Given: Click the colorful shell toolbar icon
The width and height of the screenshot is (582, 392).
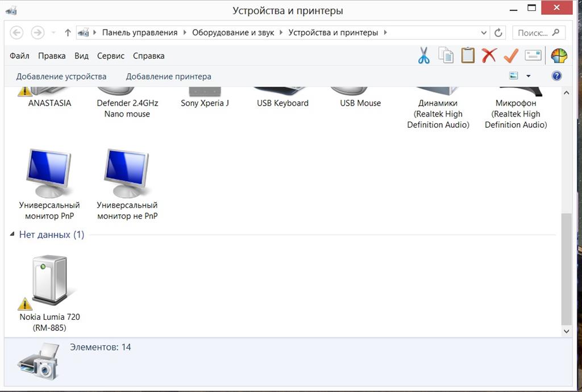Looking at the screenshot, I should [559, 56].
